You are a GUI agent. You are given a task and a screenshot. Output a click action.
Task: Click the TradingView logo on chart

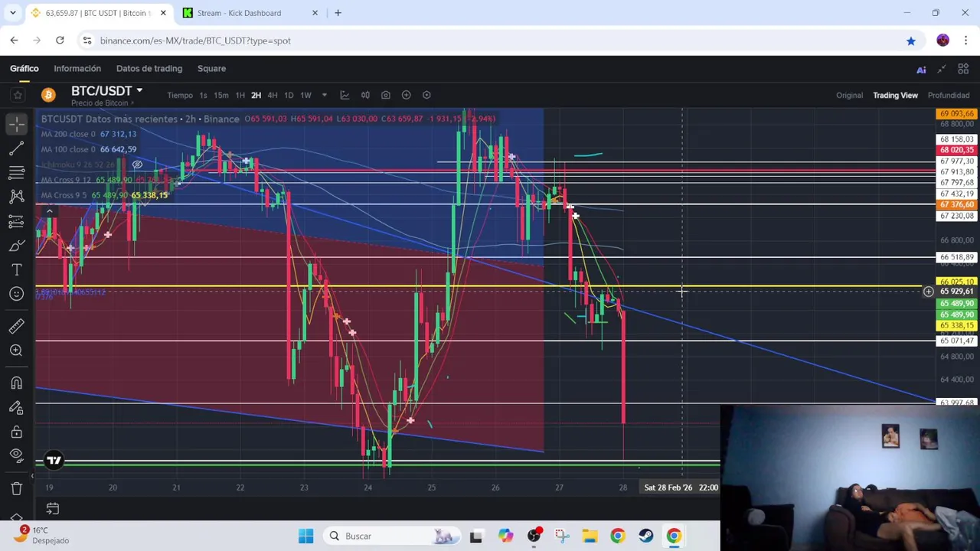[x=54, y=461]
